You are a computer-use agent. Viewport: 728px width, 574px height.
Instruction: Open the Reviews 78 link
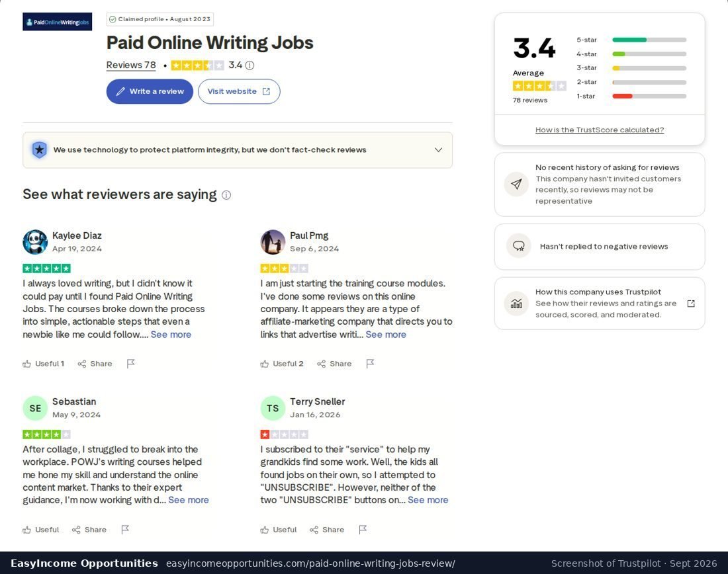click(131, 65)
